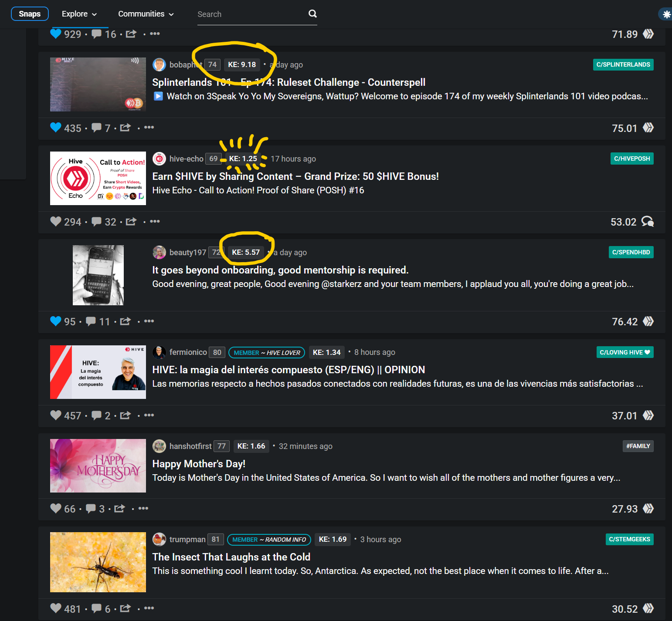Visit the beauty197 author profile

[187, 253]
